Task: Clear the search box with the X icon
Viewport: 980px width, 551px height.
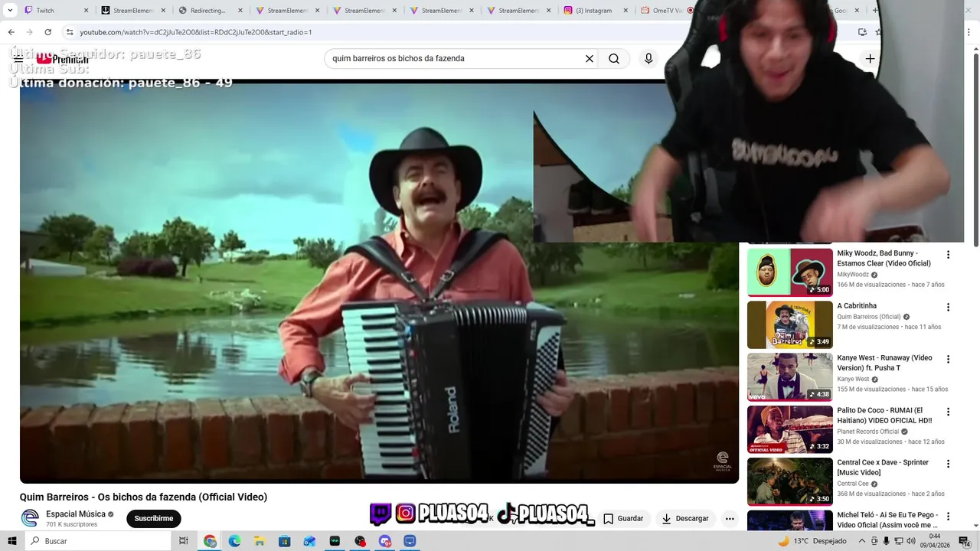Action: (x=590, y=59)
